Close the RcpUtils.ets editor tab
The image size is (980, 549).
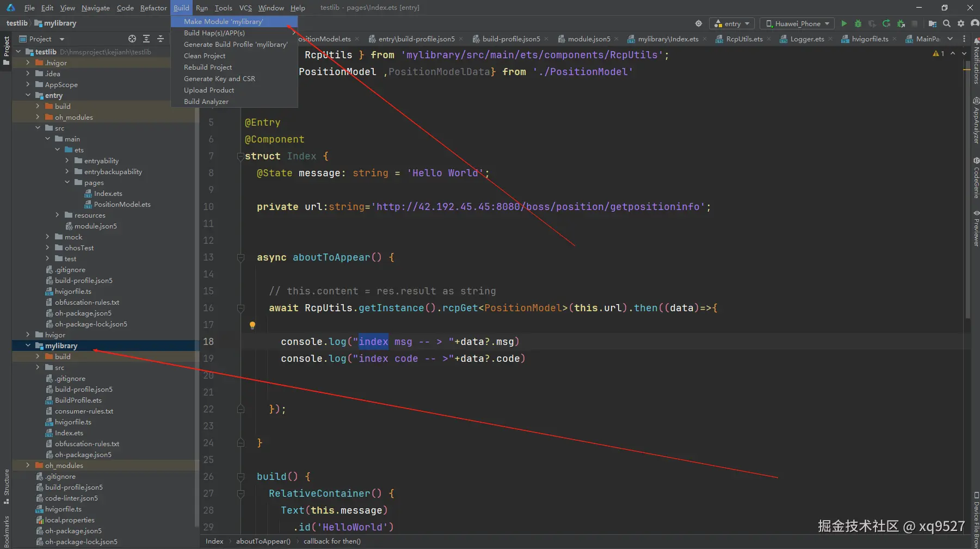[768, 39]
